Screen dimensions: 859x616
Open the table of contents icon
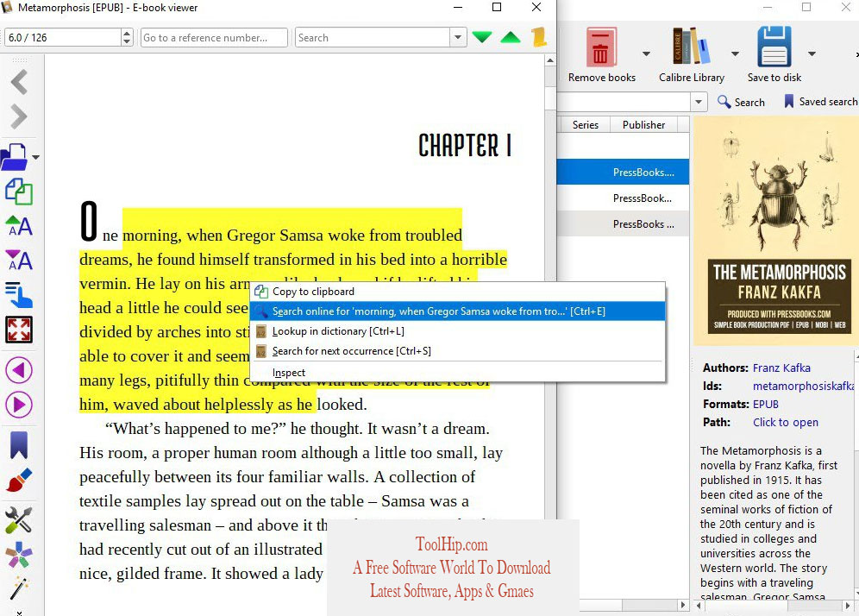click(19, 295)
